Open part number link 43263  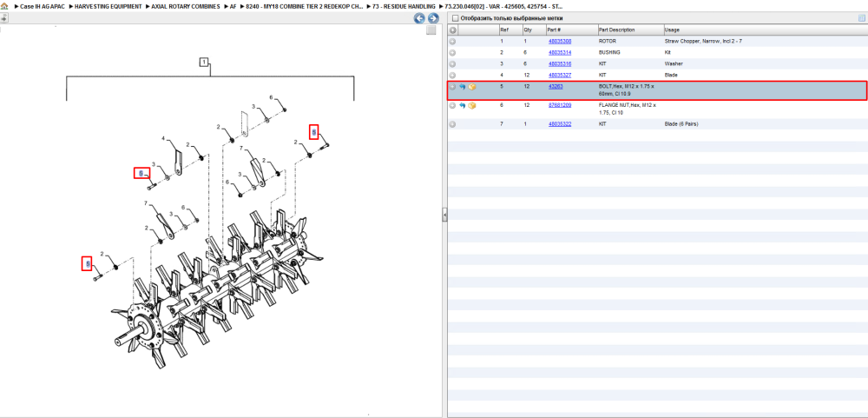556,87
